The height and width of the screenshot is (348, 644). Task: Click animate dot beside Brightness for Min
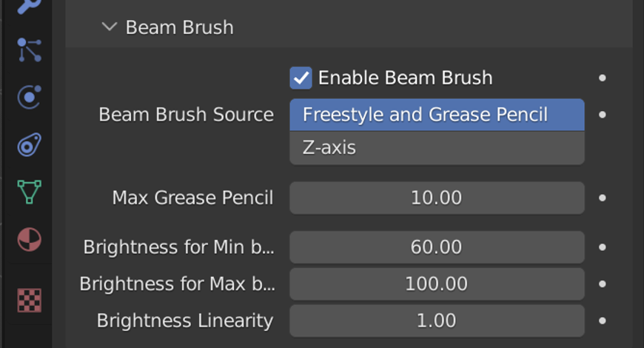[x=603, y=247]
